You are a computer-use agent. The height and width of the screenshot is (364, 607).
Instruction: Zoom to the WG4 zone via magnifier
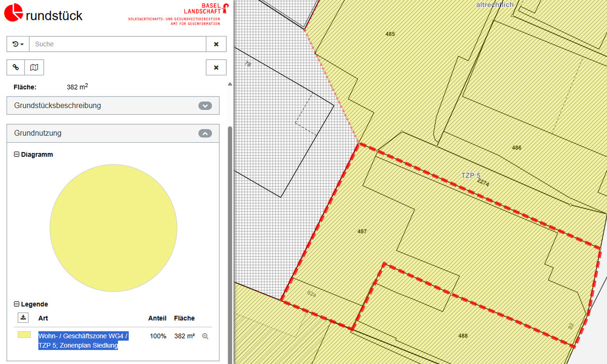click(x=205, y=336)
